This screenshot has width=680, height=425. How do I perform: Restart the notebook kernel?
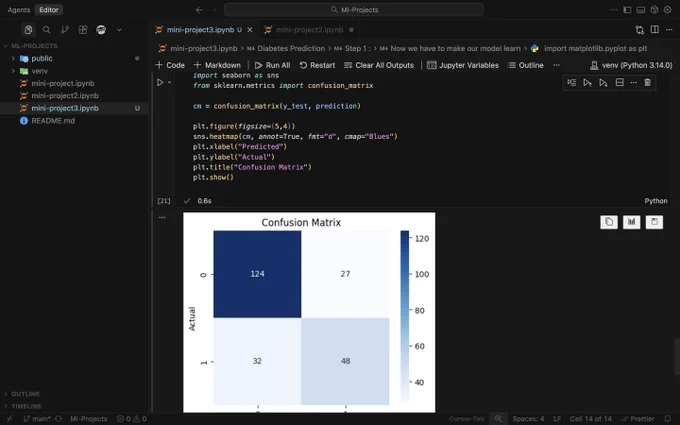[x=317, y=65]
